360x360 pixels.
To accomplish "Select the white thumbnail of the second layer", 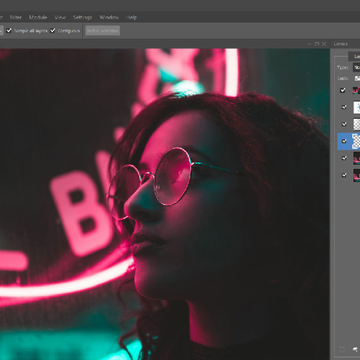I will (x=357, y=107).
